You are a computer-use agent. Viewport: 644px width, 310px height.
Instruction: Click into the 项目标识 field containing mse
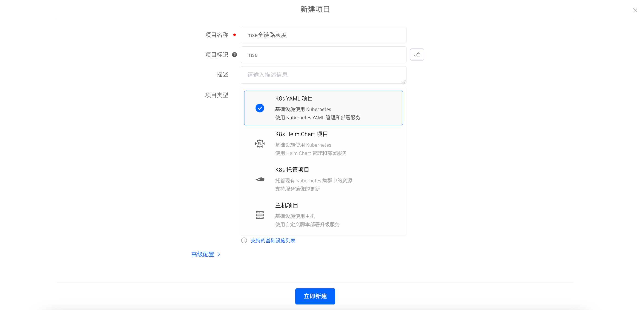[323, 55]
